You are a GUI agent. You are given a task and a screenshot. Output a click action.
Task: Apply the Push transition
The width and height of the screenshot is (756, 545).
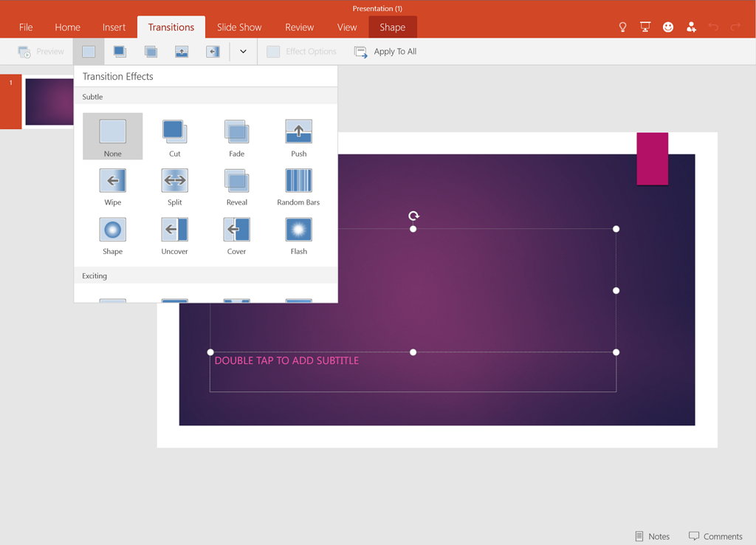click(x=298, y=137)
